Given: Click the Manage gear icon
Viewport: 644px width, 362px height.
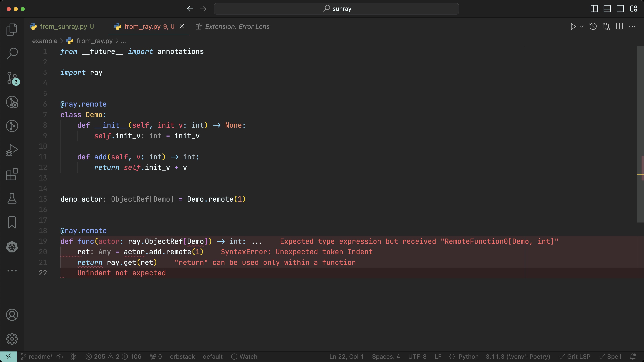Looking at the screenshot, I should tap(12, 339).
